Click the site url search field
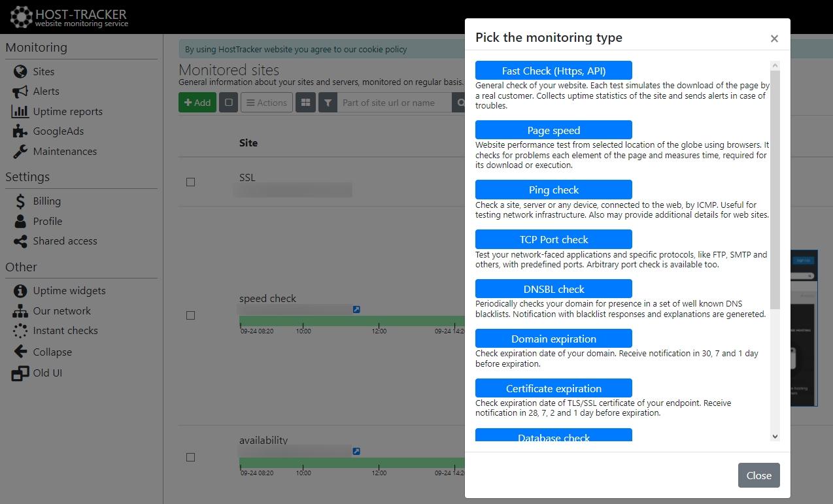 pyautogui.click(x=394, y=103)
